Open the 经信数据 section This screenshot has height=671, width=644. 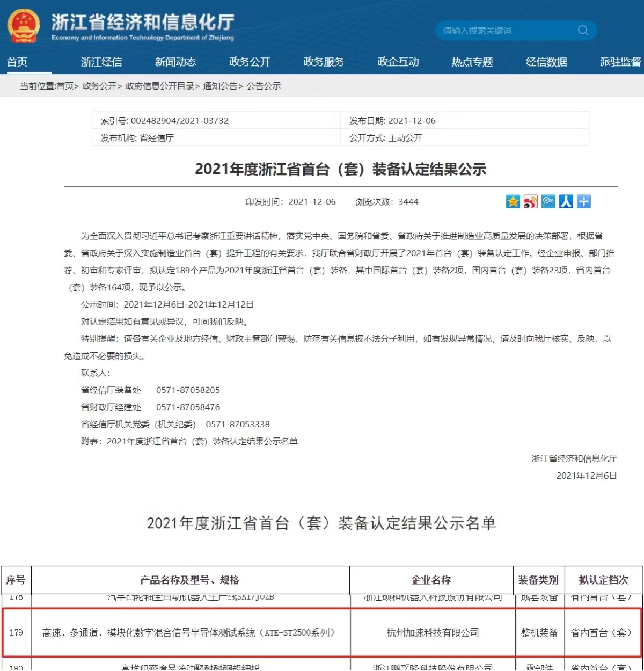(546, 62)
